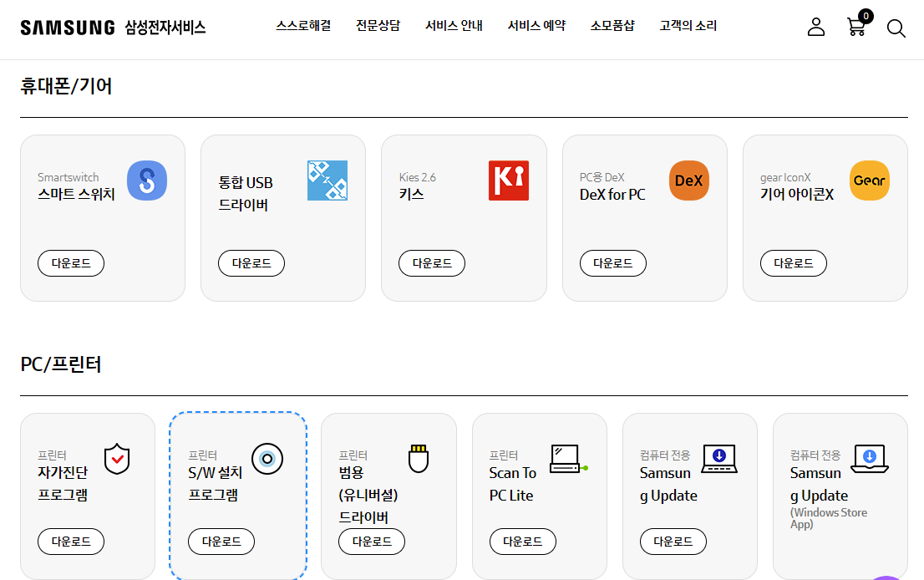
Task: Click the 휴대폰/기어 section heading
Action: coord(66,86)
